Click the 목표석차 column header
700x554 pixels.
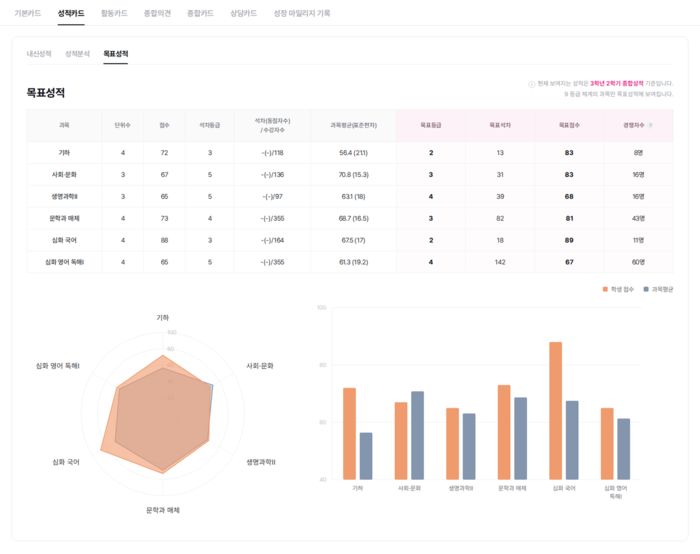click(x=500, y=125)
